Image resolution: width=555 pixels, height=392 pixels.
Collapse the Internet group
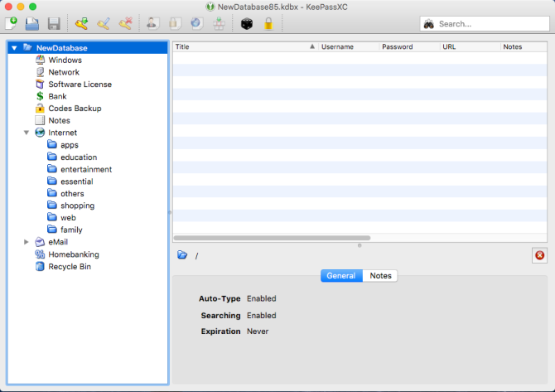pos(27,133)
